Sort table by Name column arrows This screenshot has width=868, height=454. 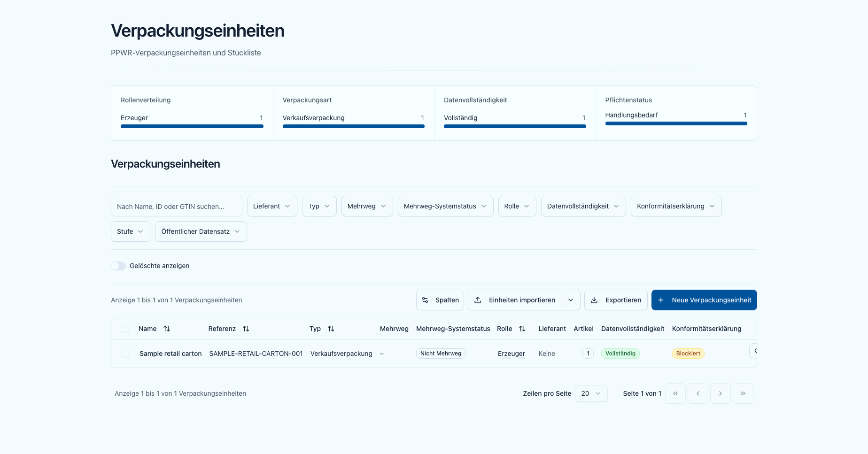tap(167, 329)
